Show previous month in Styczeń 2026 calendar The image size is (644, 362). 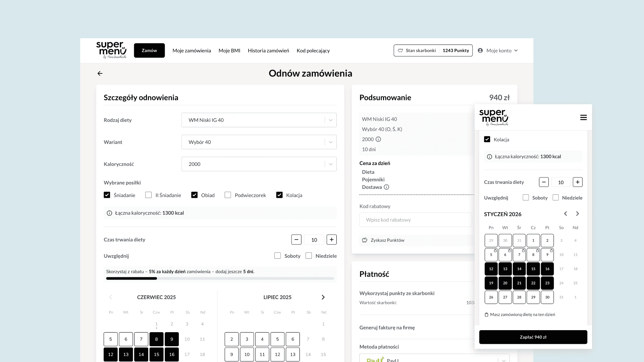pos(566,214)
